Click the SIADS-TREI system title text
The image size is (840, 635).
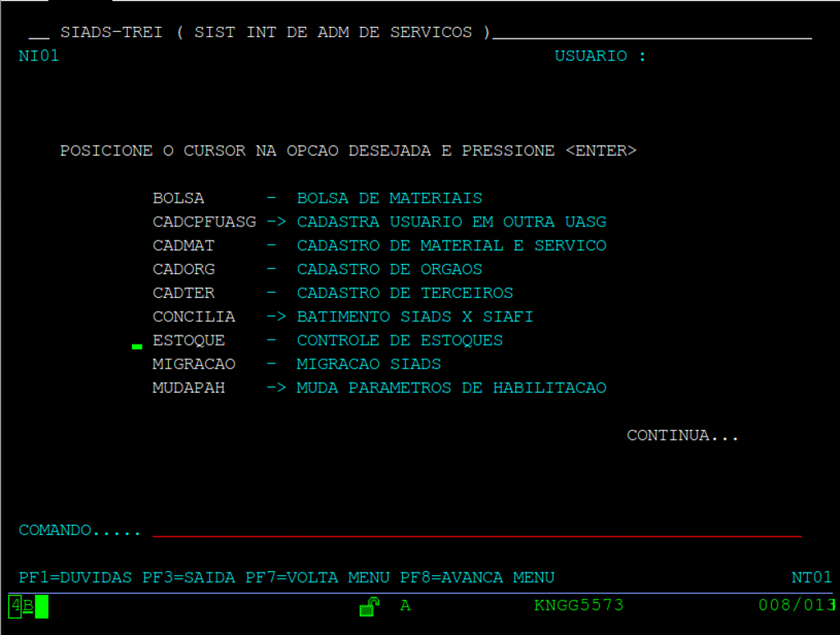tap(111, 32)
